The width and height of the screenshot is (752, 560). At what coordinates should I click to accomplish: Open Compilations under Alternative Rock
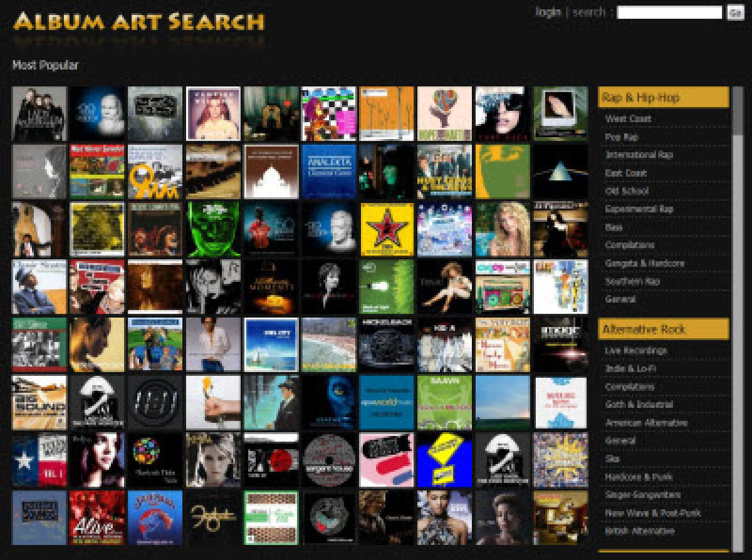[x=630, y=386]
